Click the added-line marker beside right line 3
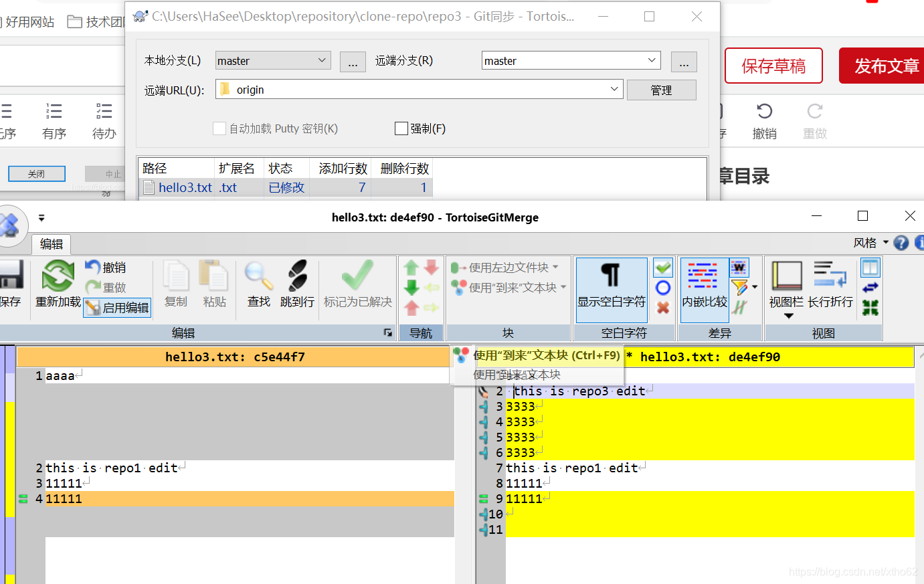 [x=484, y=407]
